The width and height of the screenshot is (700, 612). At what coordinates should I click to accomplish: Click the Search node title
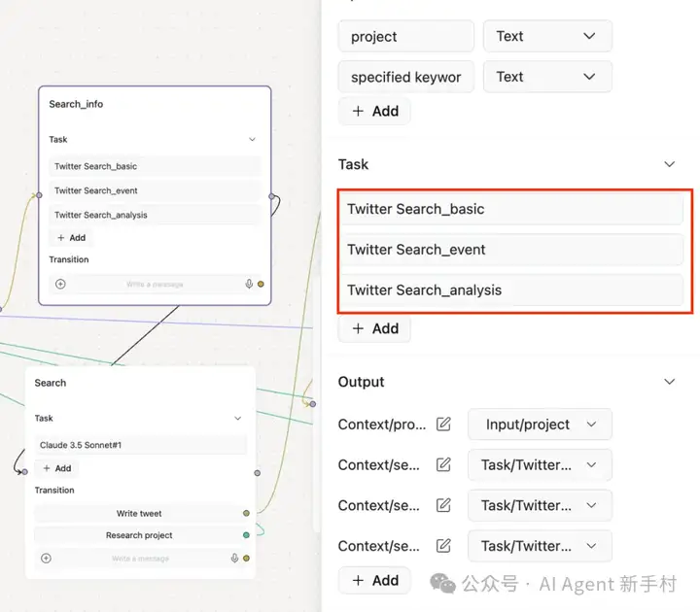51,383
